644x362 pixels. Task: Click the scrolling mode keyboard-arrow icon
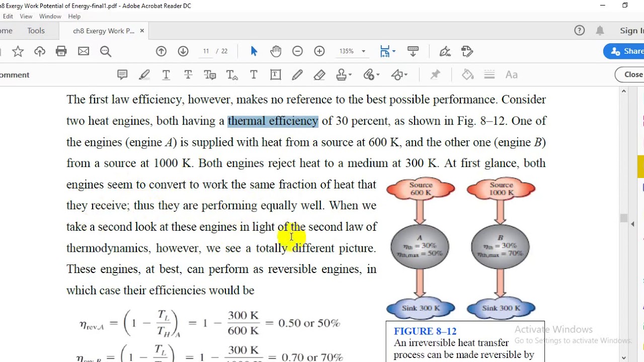[x=413, y=51]
